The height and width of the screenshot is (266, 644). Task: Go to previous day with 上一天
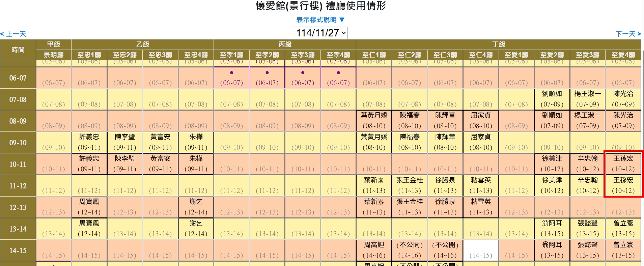point(13,34)
